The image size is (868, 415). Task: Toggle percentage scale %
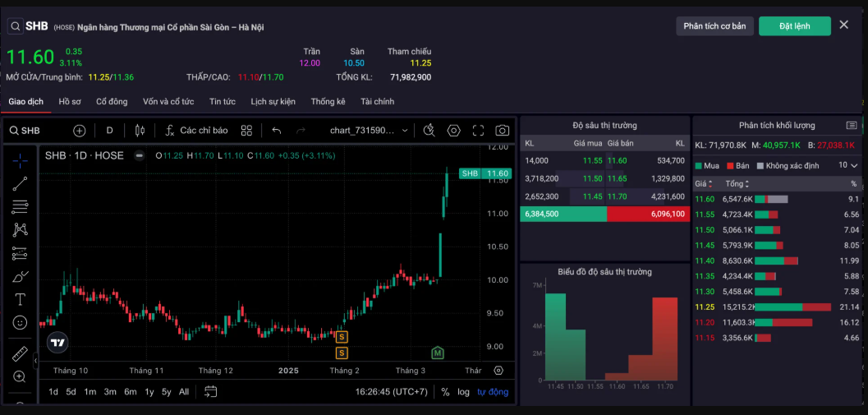pyautogui.click(x=445, y=392)
